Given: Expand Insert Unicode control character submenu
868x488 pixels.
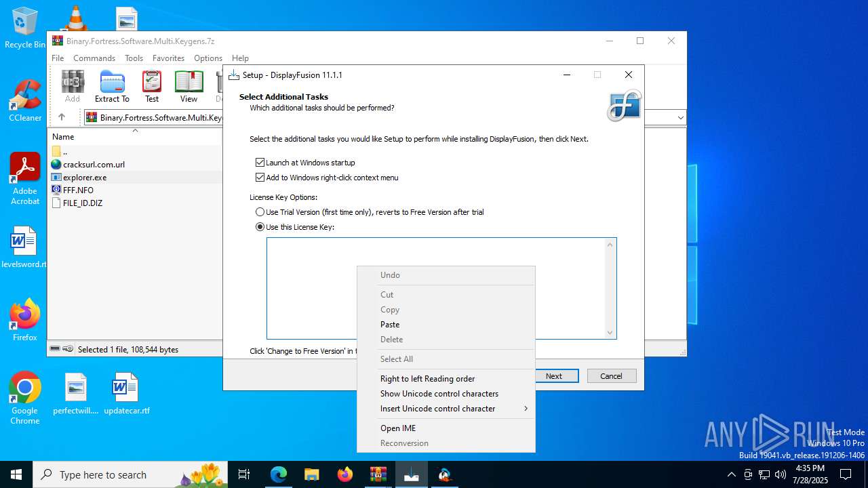Looking at the screenshot, I should (446, 409).
